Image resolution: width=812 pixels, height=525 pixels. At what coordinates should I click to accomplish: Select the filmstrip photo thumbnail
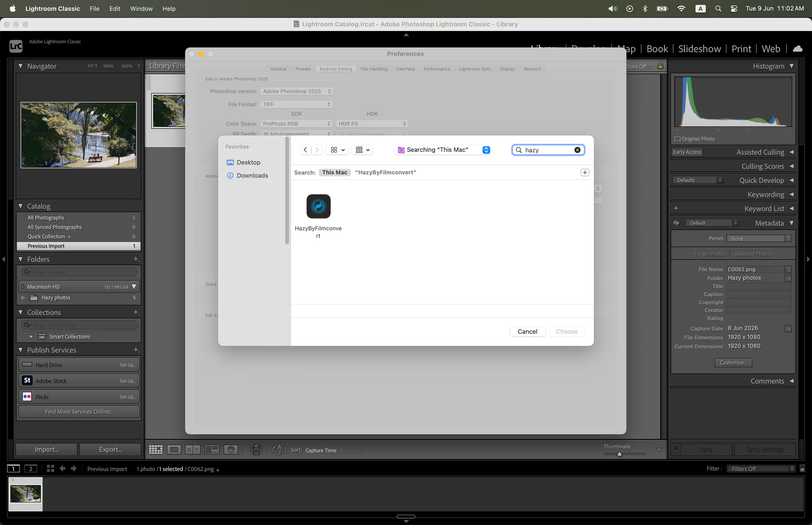pyautogui.click(x=25, y=494)
